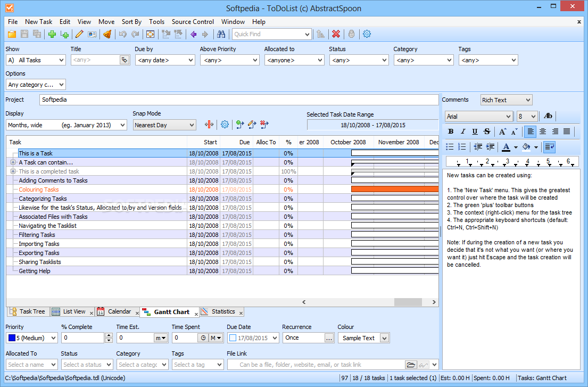Open the Priority '5 (Medium)' dropdown
Screen dimensions: 588x387
click(32, 338)
